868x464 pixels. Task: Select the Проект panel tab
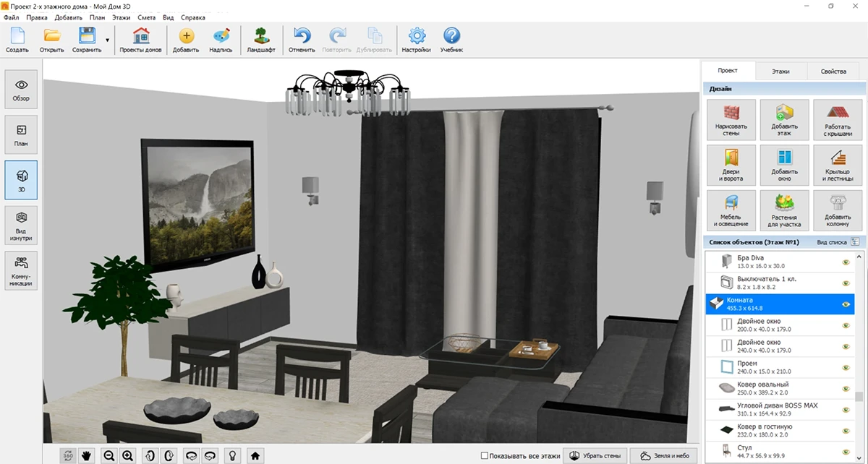point(728,71)
